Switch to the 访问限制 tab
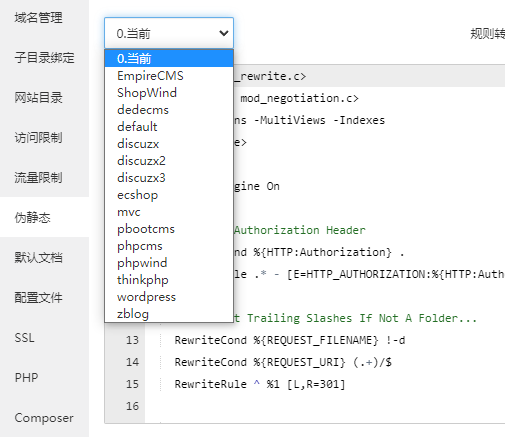This screenshot has height=437, width=505. point(44,137)
